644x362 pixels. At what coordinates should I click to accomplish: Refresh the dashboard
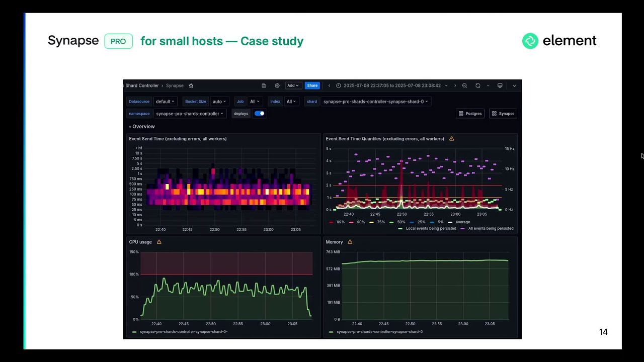[478, 85]
